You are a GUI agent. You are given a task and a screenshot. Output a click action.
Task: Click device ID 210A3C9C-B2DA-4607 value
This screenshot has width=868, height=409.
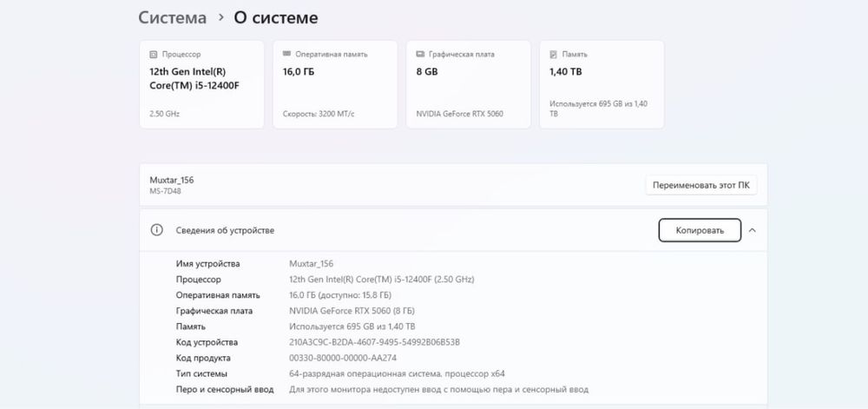click(x=374, y=342)
